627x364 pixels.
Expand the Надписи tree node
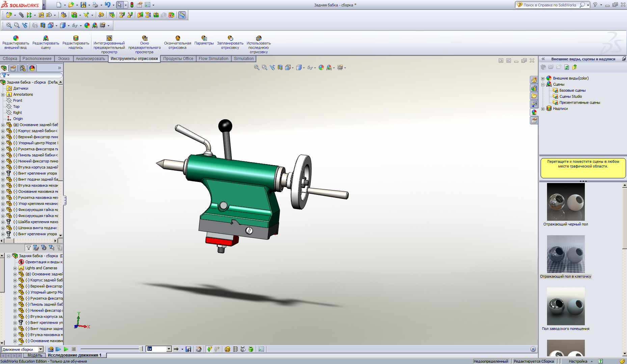pos(543,109)
